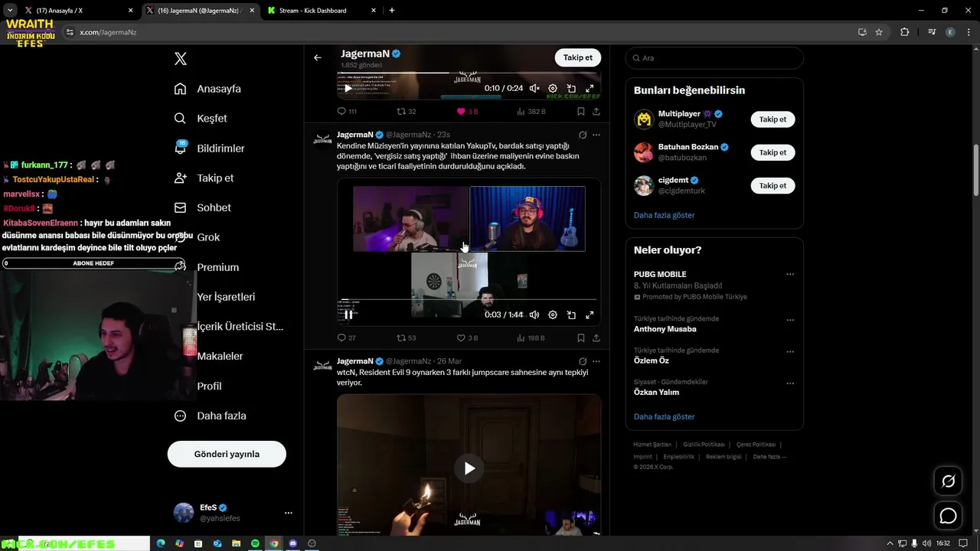Viewport: 980px width, 551px height.
Task: Show hidden system tray icons
Action: click(x=891, y=543)
